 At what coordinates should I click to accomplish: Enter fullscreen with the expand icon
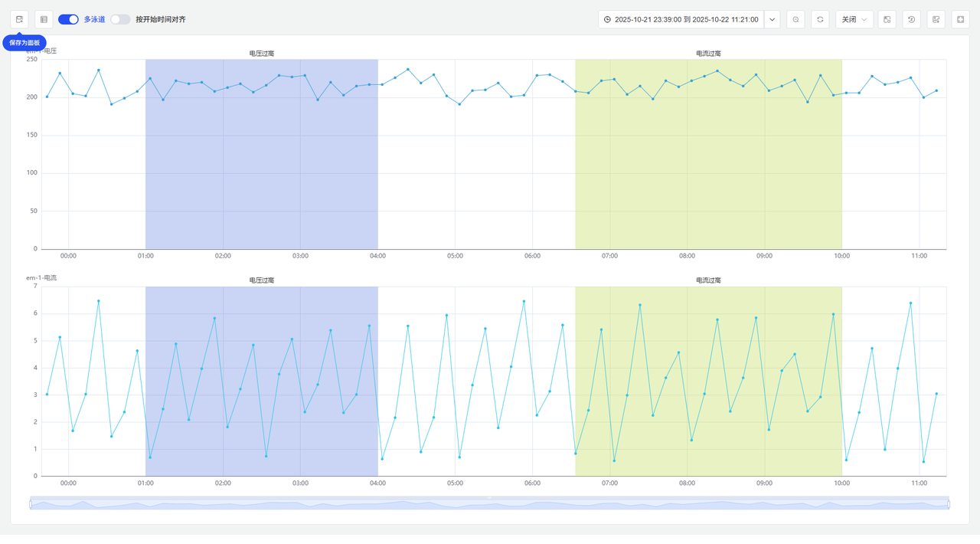[x=960, y=19]
